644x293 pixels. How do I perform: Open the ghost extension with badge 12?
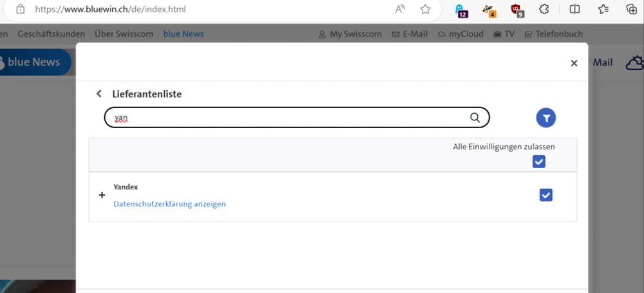pos(462,10)
